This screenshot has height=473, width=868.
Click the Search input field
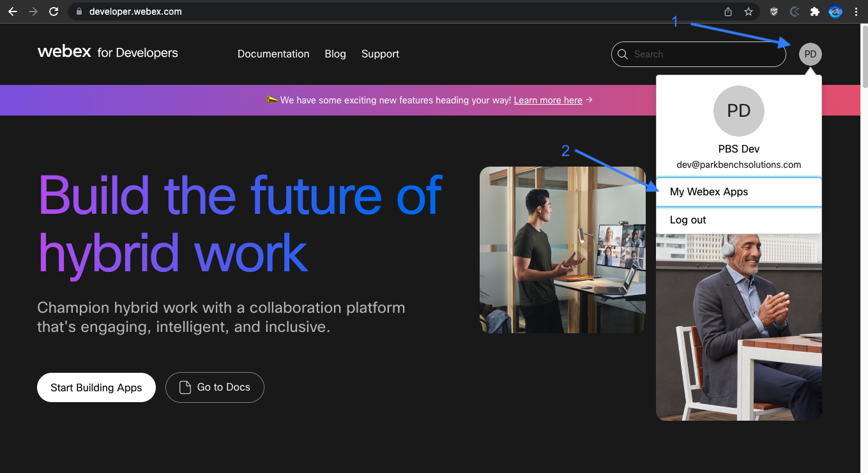(699, 54)
